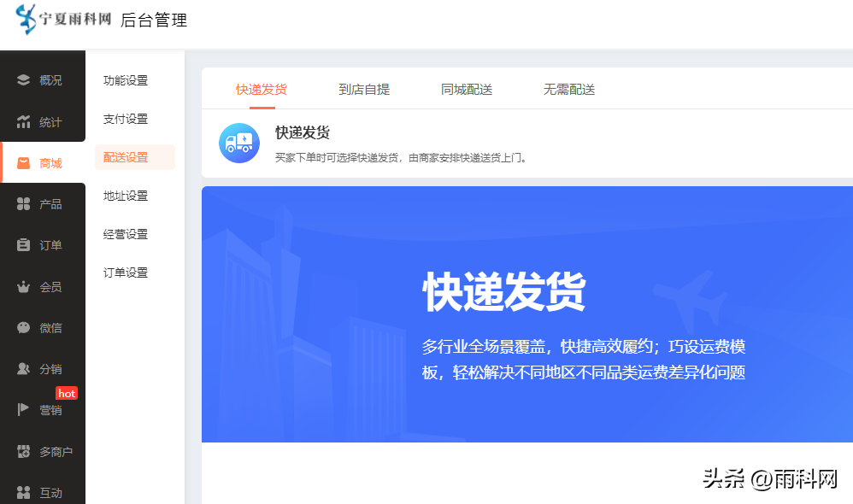The width and height of the screenshot is (853, 504).
Task: Click the 宁夏雨科网 logo in header
Action: tap(65, 20)
